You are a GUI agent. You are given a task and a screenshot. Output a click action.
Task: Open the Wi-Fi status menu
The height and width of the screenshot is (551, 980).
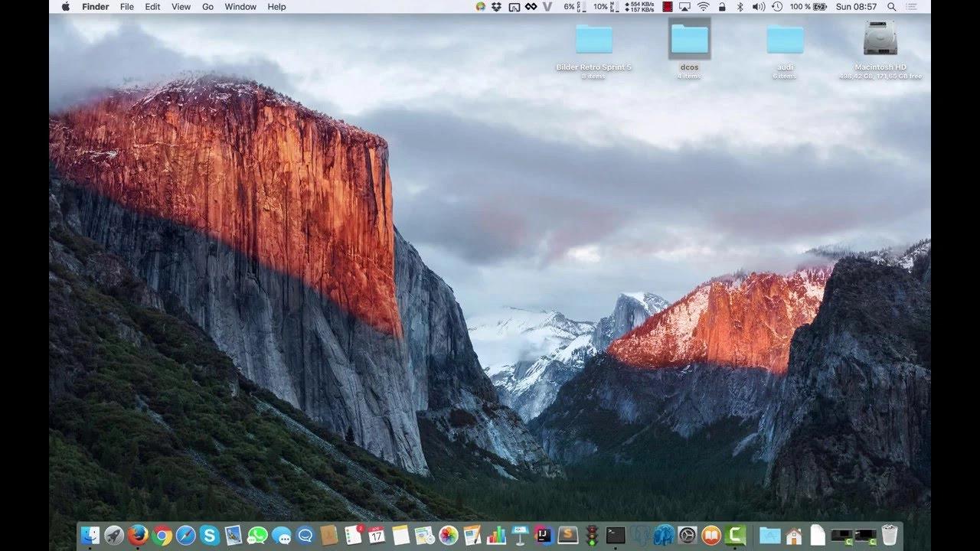[703, 7]
